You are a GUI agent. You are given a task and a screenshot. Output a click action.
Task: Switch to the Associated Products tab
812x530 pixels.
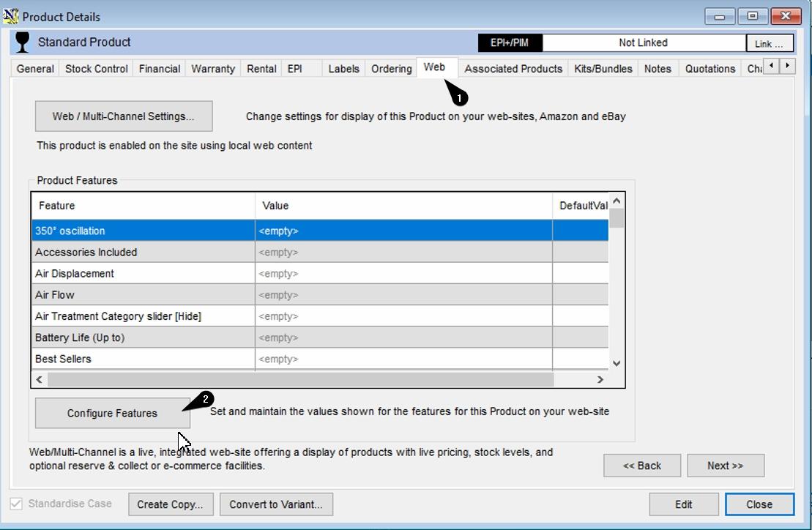click(512, 68)
